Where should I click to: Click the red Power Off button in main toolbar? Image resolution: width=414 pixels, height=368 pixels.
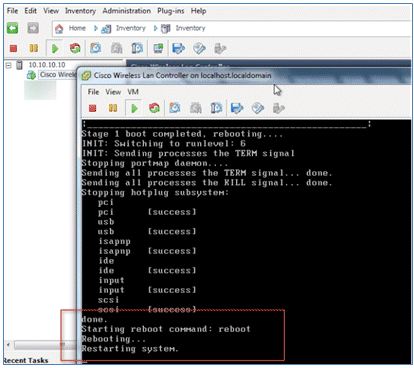tap(13, 49)
